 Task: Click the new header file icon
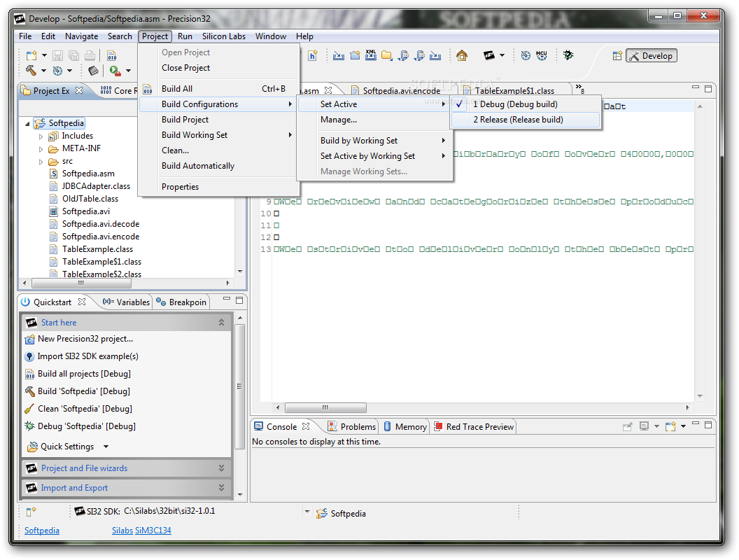click(313, 55)
